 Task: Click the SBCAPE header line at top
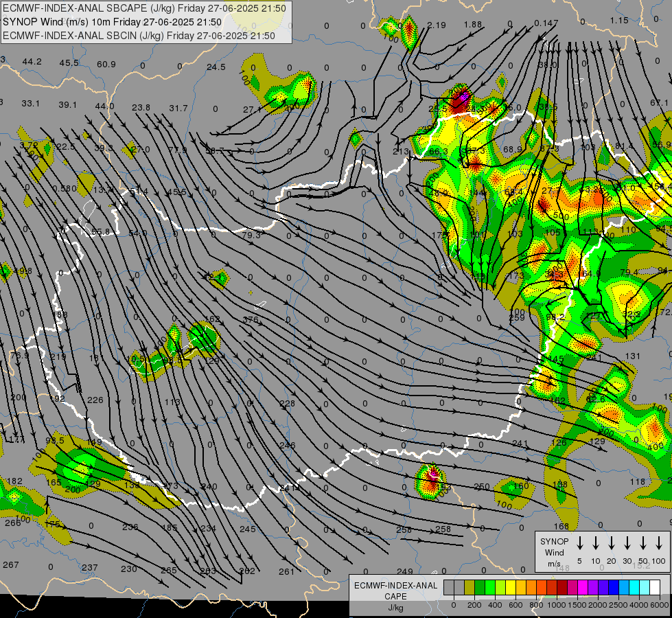tap(144, 8)
